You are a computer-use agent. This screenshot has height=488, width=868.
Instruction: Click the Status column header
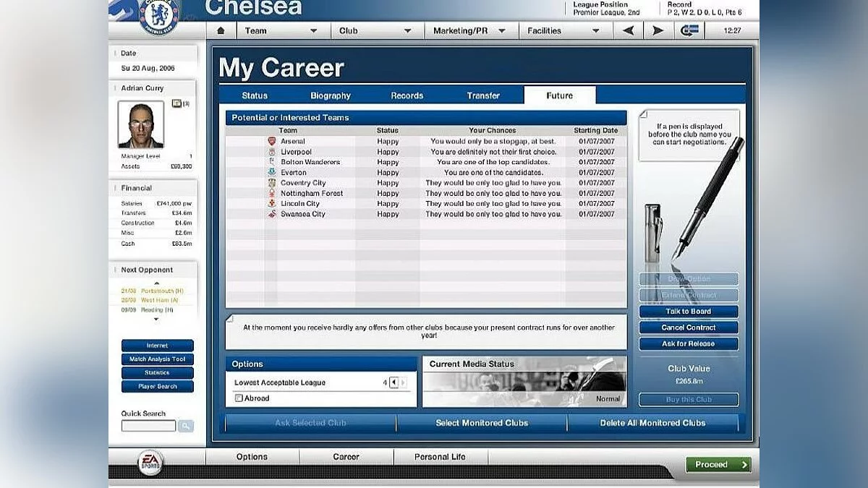pyautogui.click(x=388, y=131)
